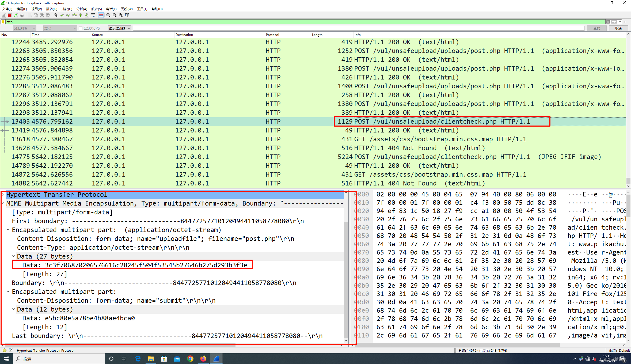Open Google Chrome from the taskbar
The image size is (631, 364).
pyautogui.click(x=190, y=359)
